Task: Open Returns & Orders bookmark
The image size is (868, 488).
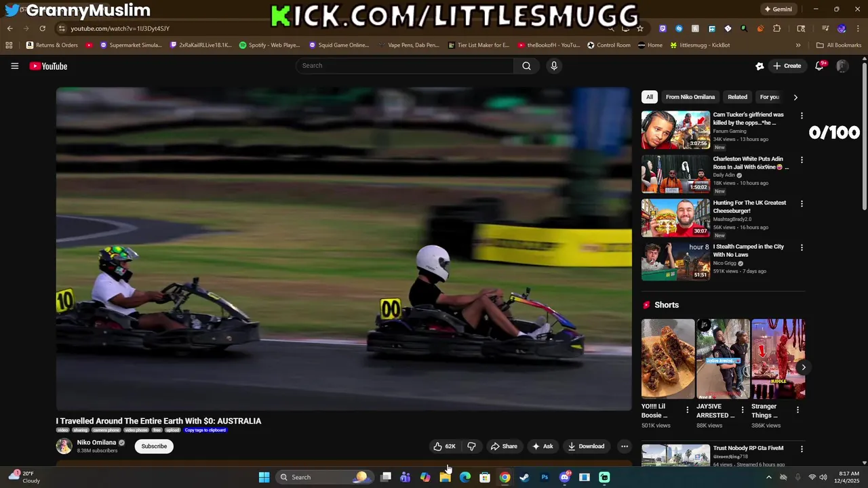Action: 52,45
